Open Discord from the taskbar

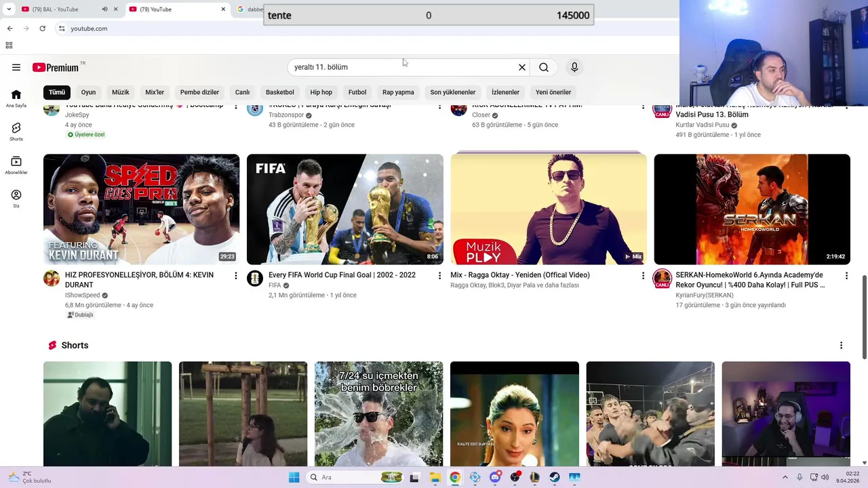(x=495, y=477)
